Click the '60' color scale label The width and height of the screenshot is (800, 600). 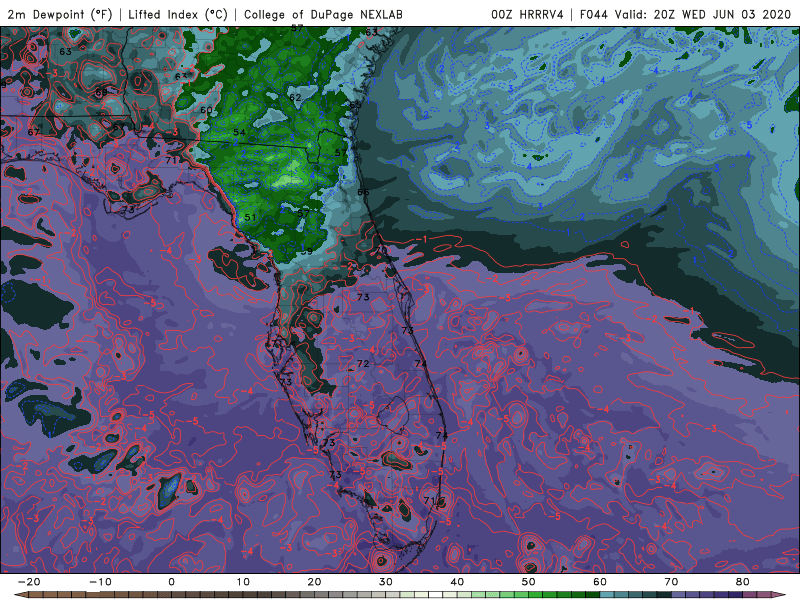600,582
